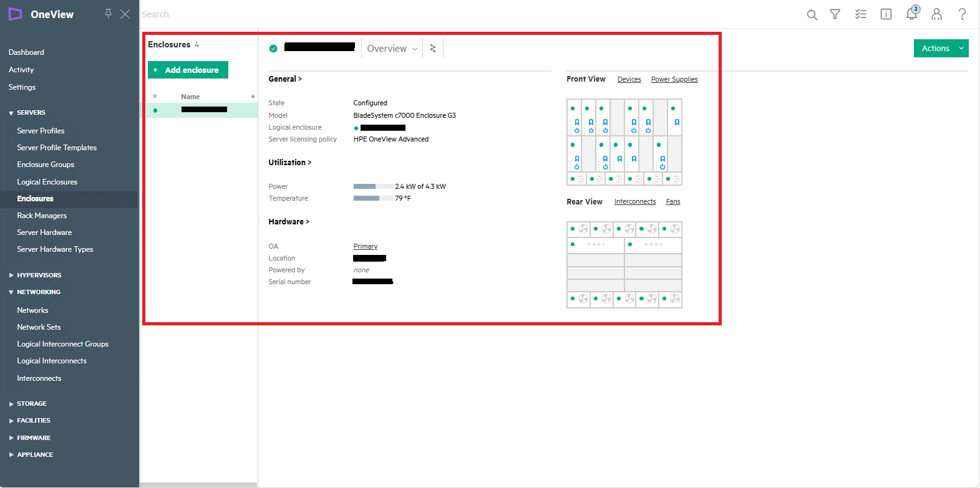Open the Actions dropdown menu
This screenshot has height=488, width=980.
941,49
